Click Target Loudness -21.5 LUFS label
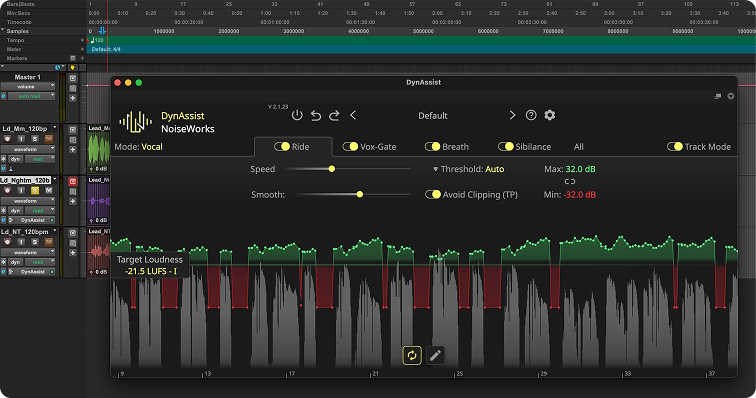Image resolution: width=756 pixels, height=398 pixels. point(150,265)
